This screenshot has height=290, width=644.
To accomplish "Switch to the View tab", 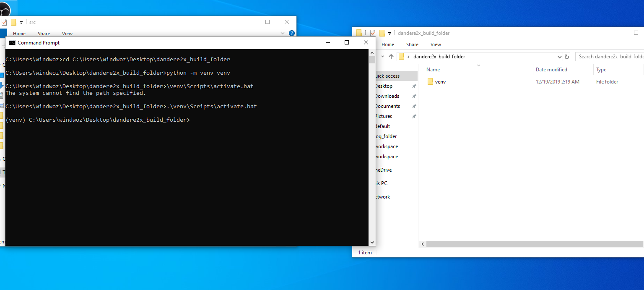I will (x=436, y=44).
